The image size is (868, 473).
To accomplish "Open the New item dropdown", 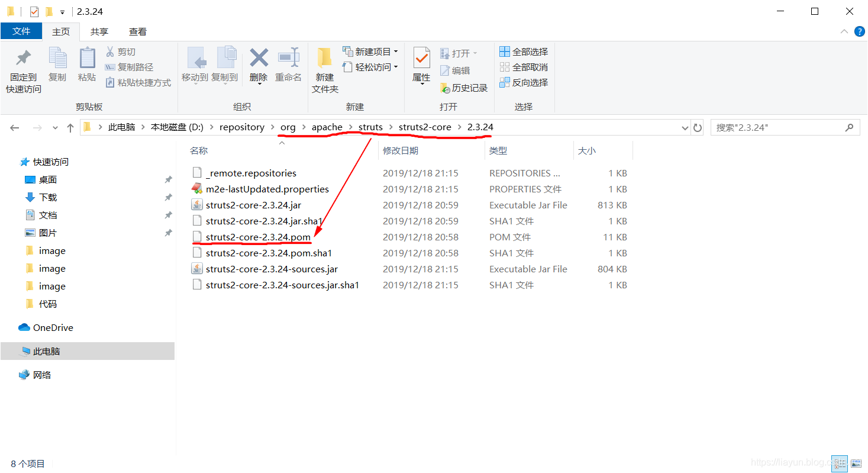I will coord(370,52).
